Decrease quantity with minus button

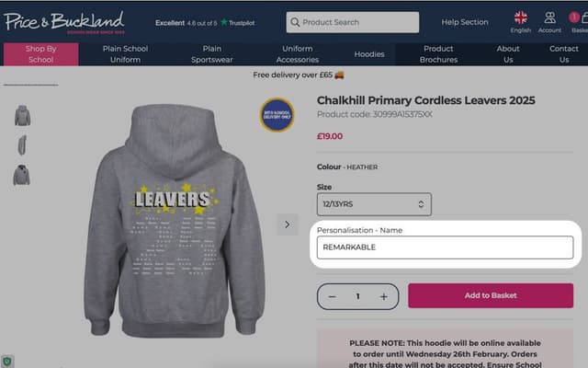click(x=332, y=296)
